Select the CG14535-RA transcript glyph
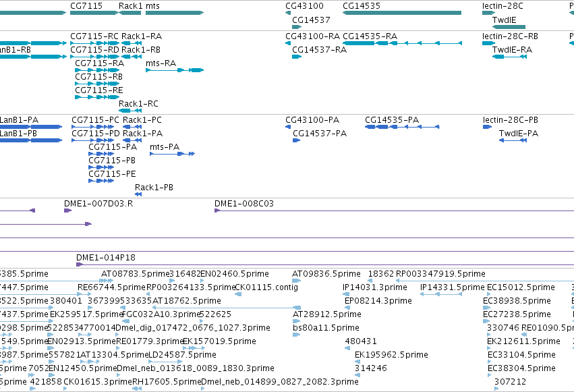This screenshot has height=392, width=574. 402,43
